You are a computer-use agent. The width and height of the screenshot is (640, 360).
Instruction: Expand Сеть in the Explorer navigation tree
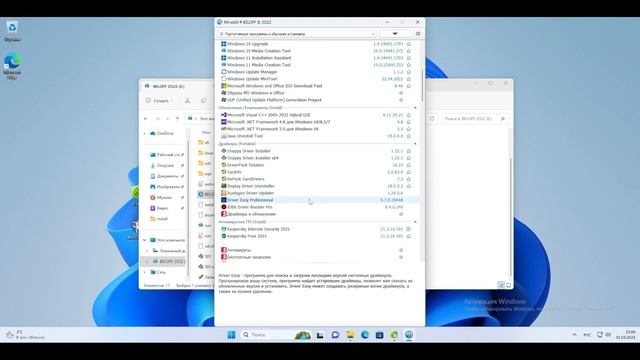[x=144, y=272]
